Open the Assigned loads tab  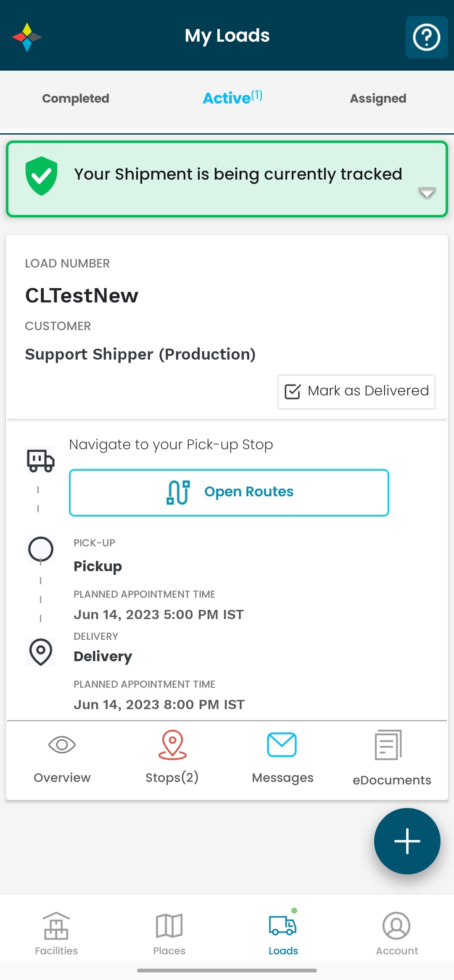click(377, 98)
